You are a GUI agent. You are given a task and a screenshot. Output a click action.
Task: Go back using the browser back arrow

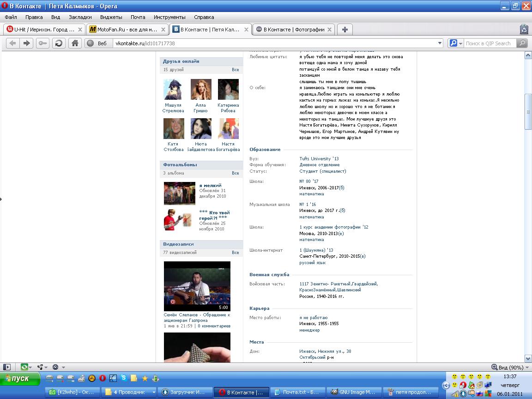(x=12, y=43)
